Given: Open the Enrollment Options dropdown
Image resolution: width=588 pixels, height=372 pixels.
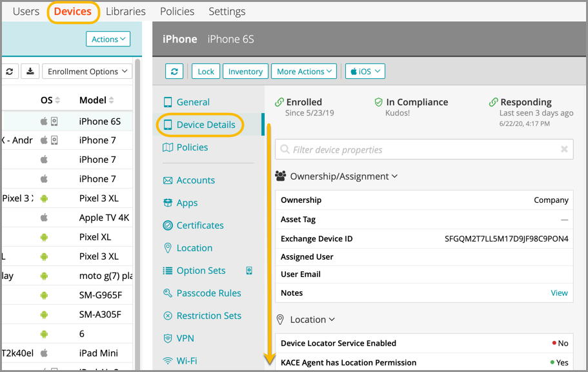Looking at the screenshot, I should click(86, 71).
